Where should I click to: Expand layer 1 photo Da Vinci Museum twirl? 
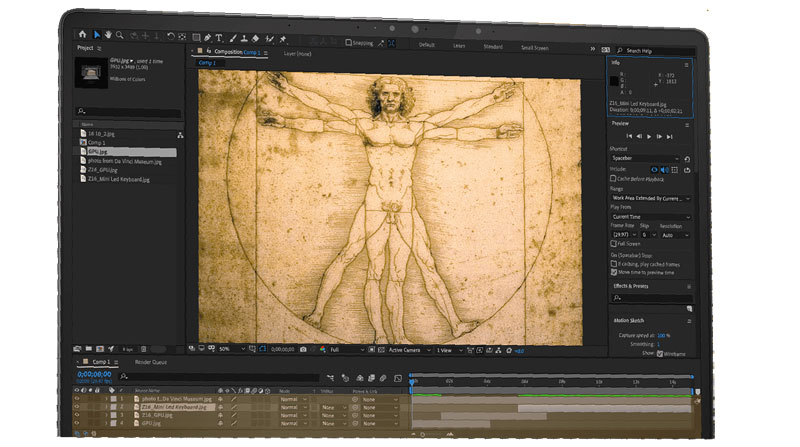click(106, 399)
